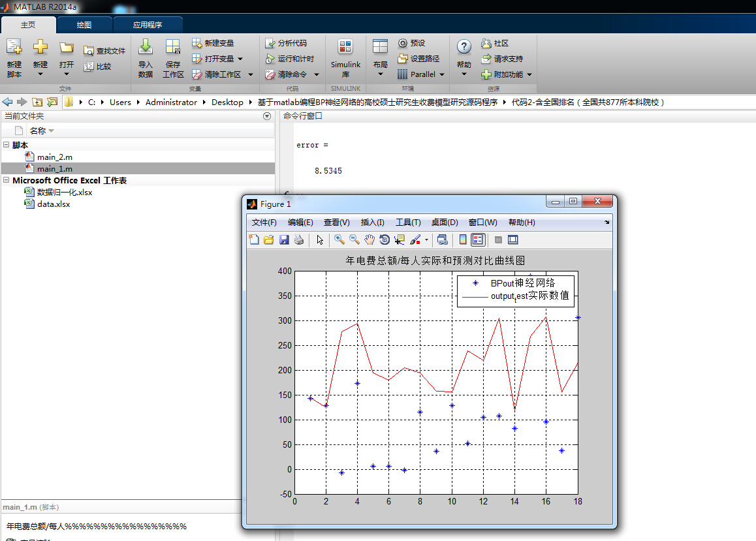
Task: Select the Edit Plot arrow tool
Action: click(320, 240)
